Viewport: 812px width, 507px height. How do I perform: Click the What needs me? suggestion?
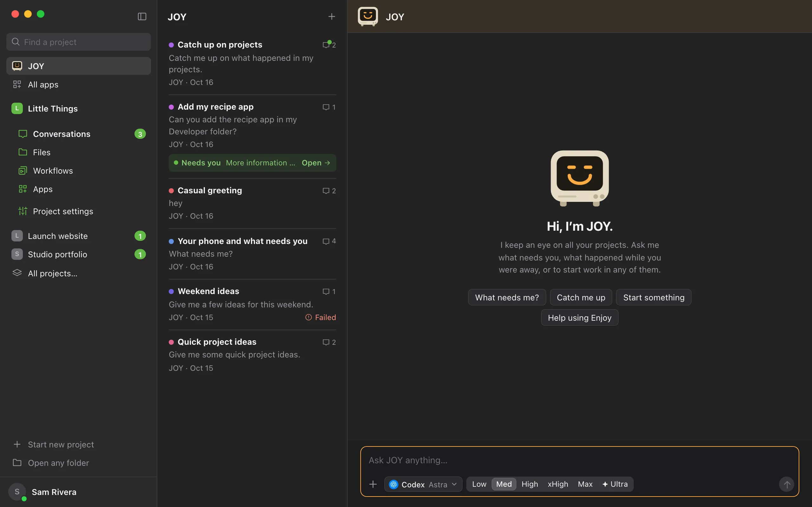coord(507,298)
